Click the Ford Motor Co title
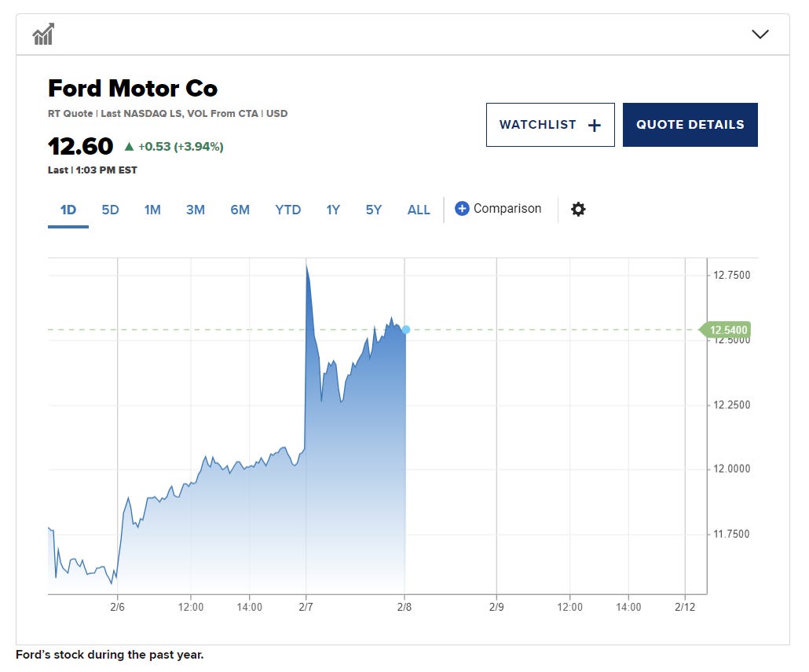 (x=133, y=88)
